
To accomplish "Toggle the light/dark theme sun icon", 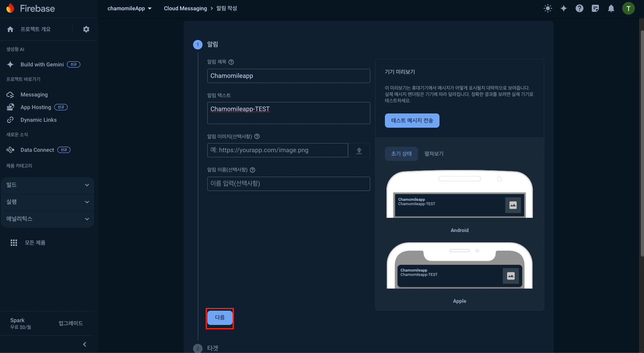I will click(x=547, y=8).
